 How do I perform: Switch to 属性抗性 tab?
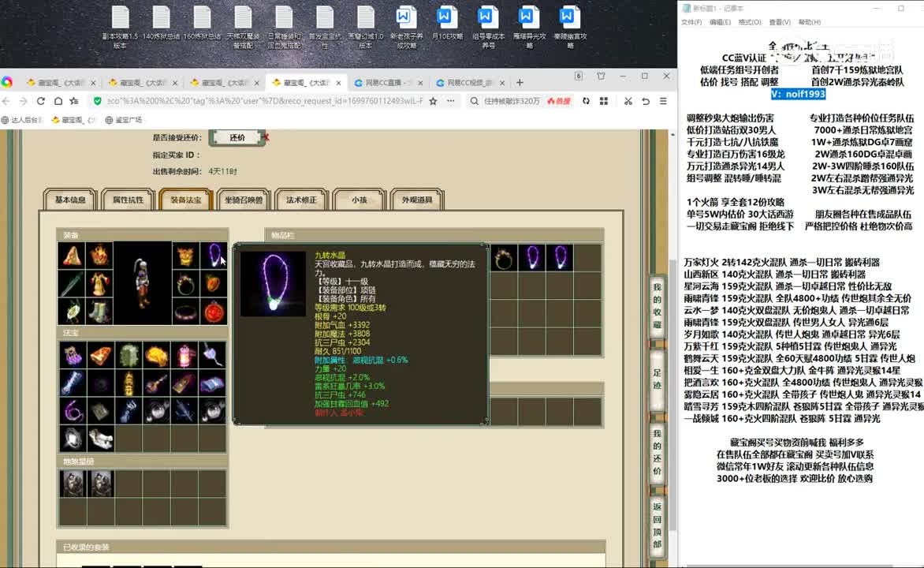(128, 200)
